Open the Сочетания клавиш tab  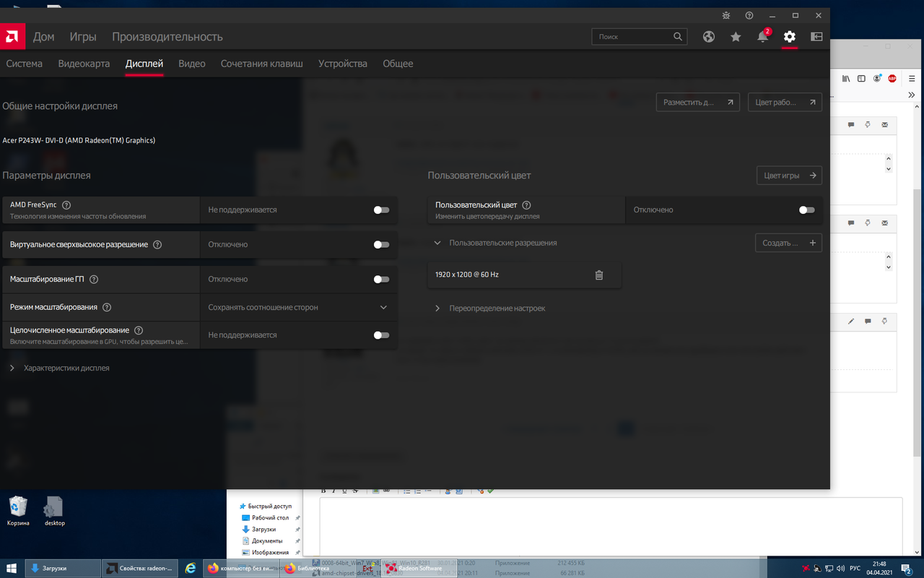[x=262, y=64]
